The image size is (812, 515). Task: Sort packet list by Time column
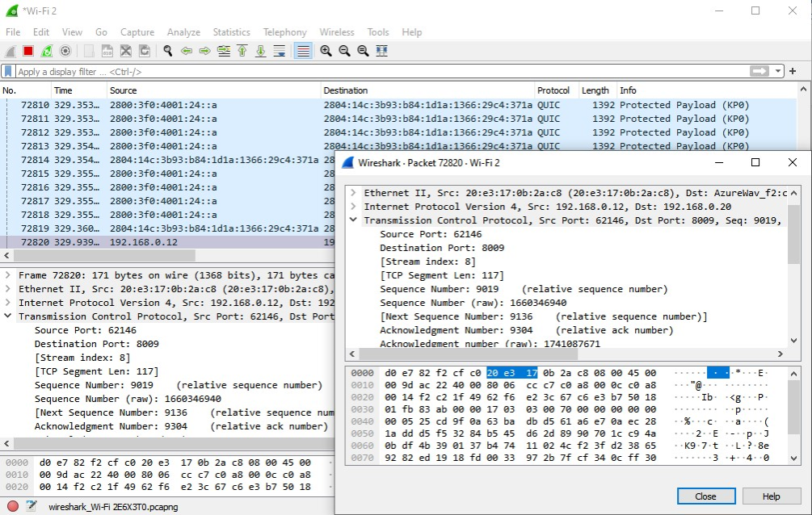tap(79, 90)
